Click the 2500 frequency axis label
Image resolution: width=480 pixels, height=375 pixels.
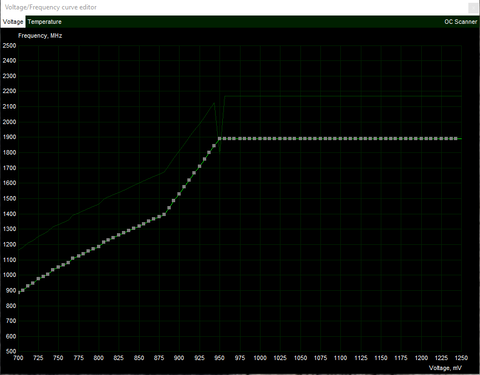[9, 46]
